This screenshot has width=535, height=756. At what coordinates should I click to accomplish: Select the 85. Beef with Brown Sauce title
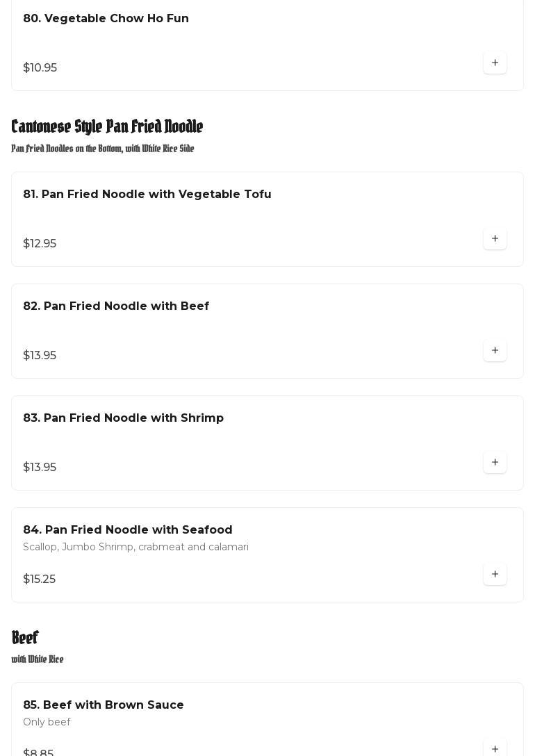click(103, 705)
